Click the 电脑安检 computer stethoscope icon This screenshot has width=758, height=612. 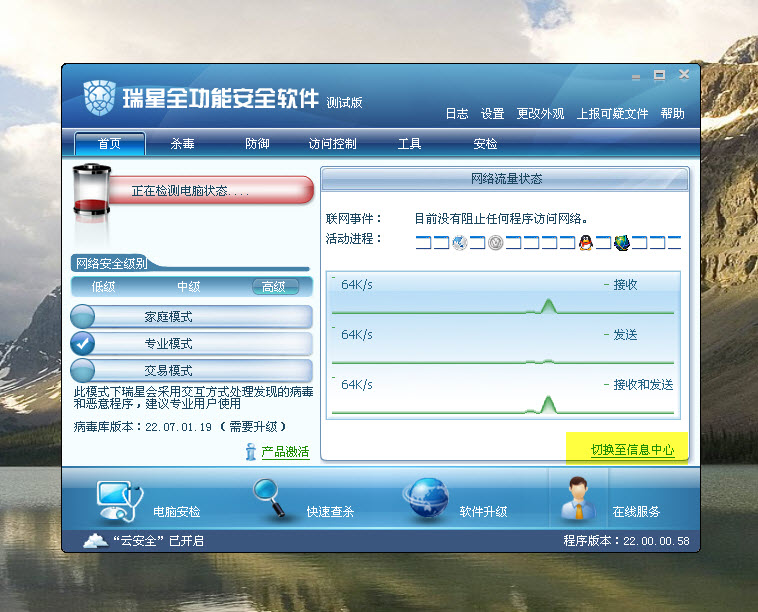pyautogui.click(x=120, y=502)
